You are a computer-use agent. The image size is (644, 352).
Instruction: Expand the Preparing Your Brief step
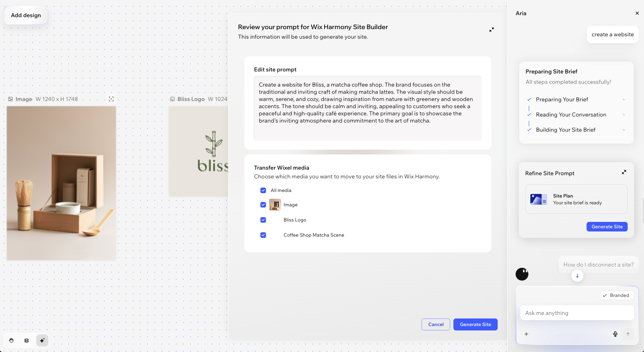[624, 99]
